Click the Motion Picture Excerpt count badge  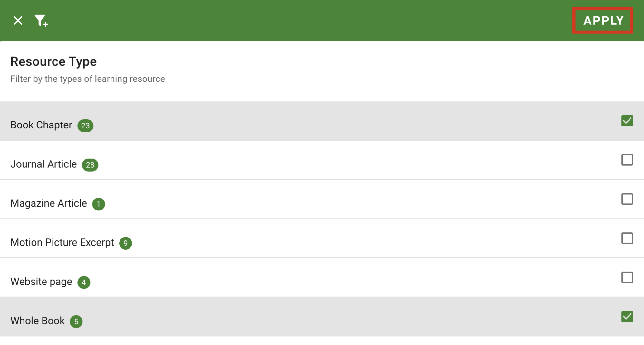[126, 243]
